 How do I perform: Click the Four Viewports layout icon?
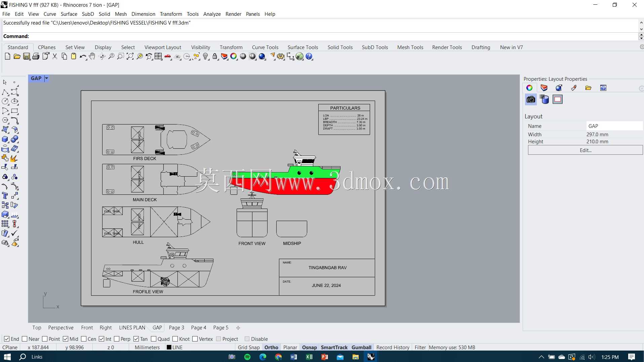[158, 57]
